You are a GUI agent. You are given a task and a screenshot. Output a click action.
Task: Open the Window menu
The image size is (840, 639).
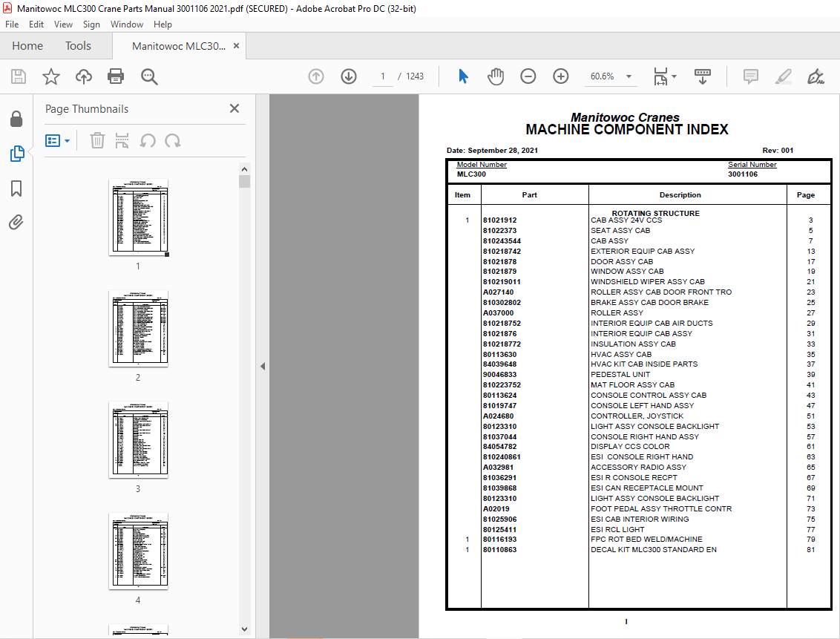point(126,24)
